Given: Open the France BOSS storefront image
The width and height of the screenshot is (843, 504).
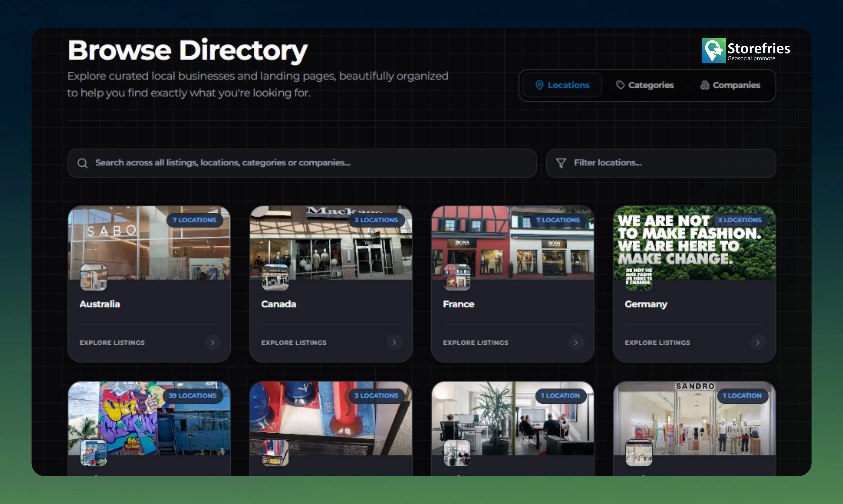Looking at the screenshot, I should (x=513, y=243).
